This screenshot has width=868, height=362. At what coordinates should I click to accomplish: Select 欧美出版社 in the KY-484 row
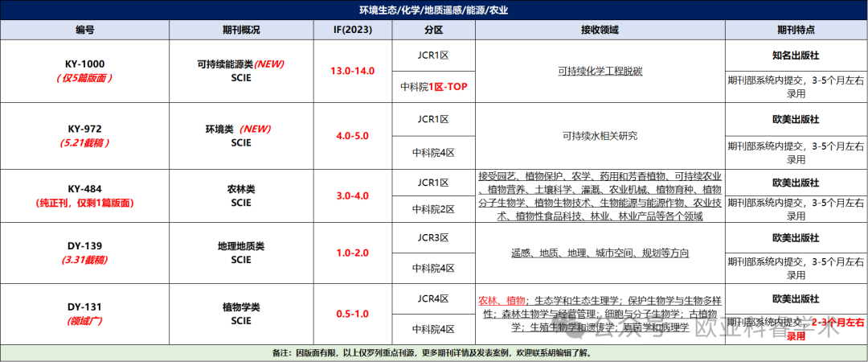coord(796,183)
